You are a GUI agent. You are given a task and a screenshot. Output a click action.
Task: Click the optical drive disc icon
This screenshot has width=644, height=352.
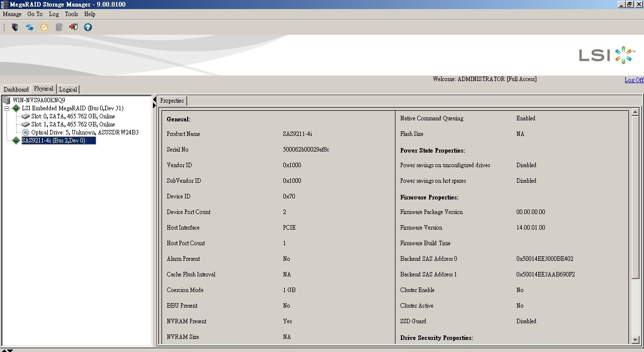[26, 132]
